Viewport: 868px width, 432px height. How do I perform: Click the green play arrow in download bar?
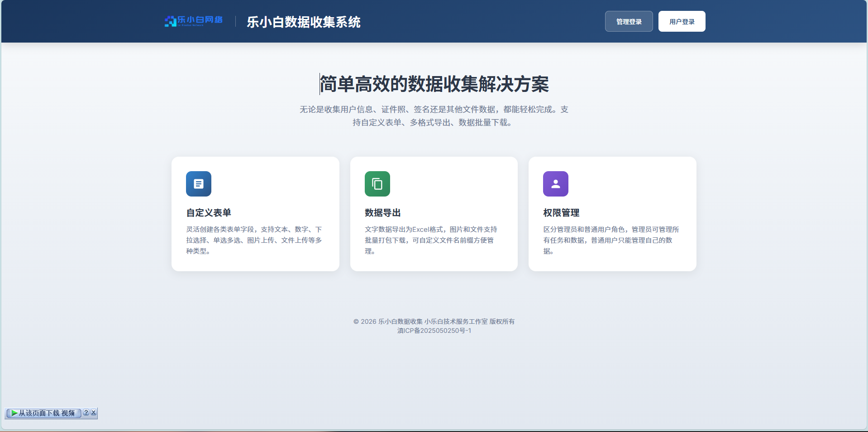coord(14,413)
